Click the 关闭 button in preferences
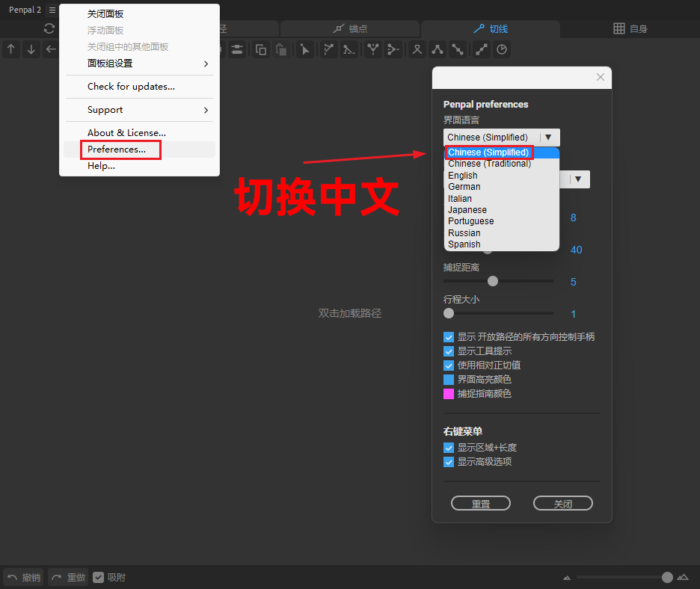Viewport: 700px width, 589px height. (x=563, y=503)
